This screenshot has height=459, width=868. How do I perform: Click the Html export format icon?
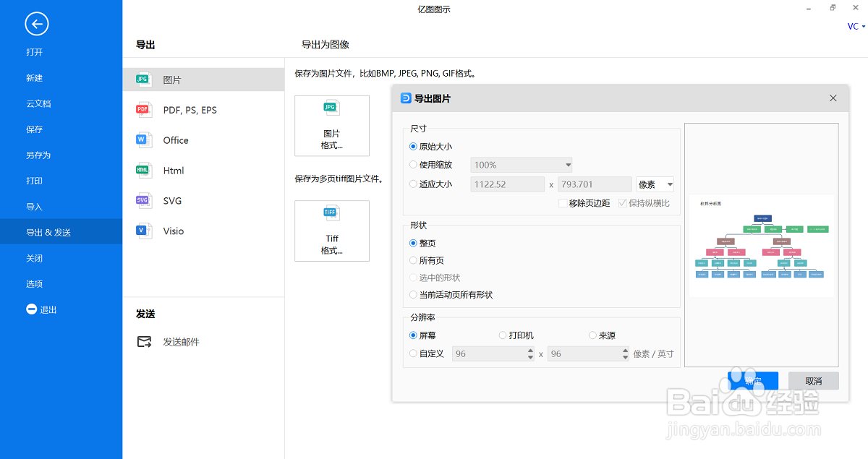click(x=144, y=170)
